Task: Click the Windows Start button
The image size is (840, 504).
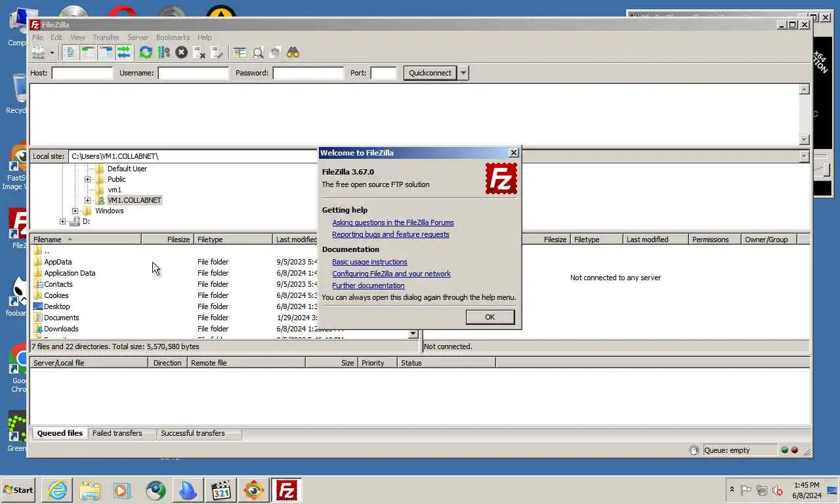Action: click(x=18, y=490)
